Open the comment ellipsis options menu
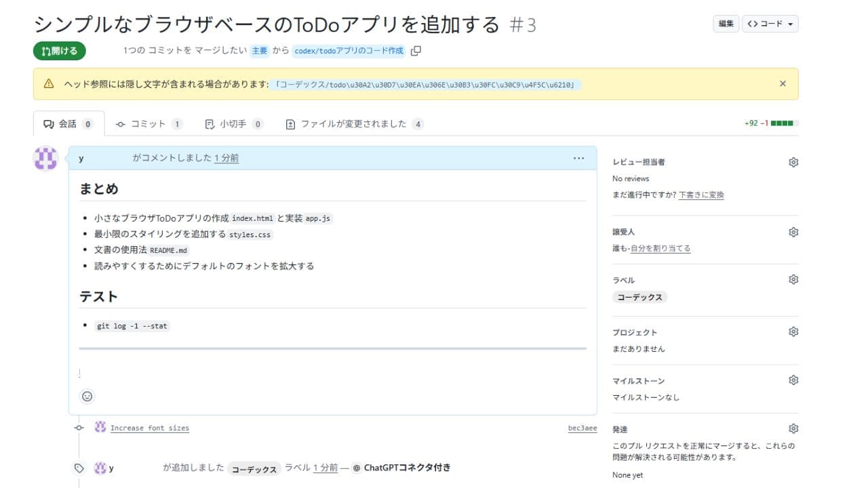This screenshot has height=488, width=868. (578, 158)
